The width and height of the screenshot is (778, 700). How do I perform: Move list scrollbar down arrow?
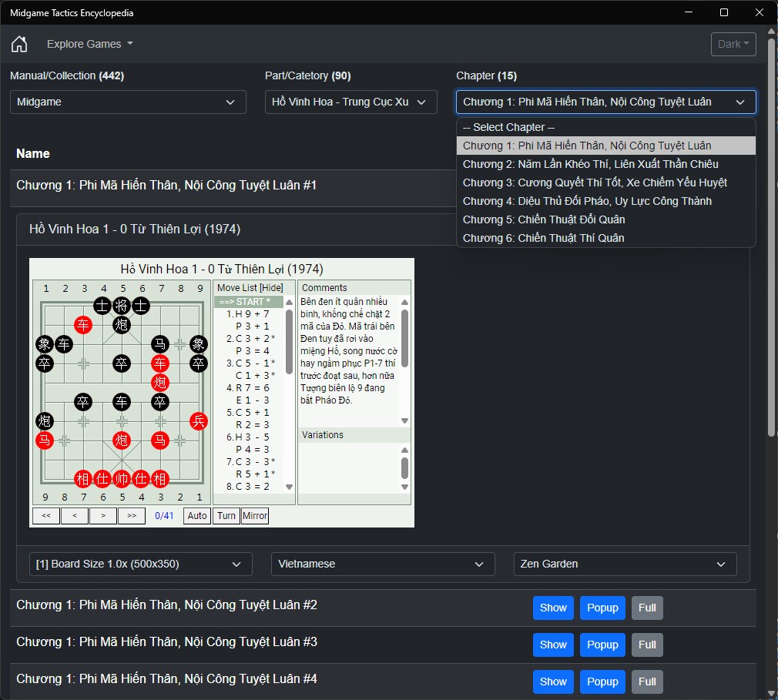pyautogui.click(x=290, y=487)
